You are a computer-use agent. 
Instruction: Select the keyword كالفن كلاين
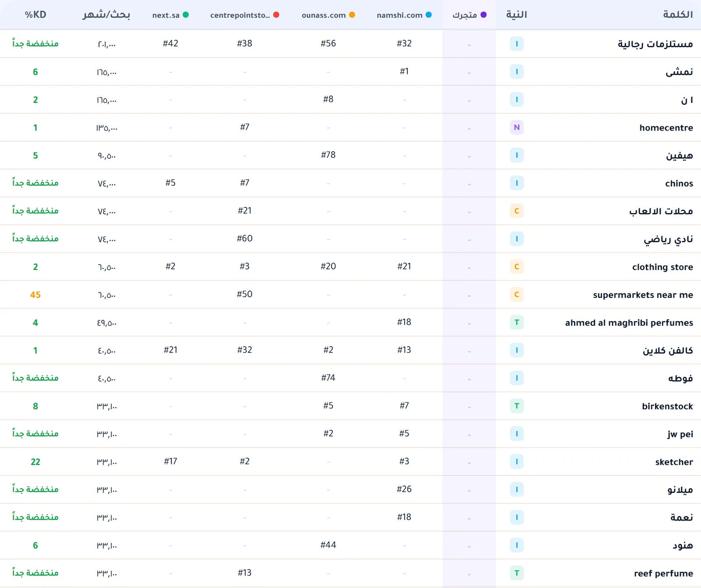coord(668,351)
